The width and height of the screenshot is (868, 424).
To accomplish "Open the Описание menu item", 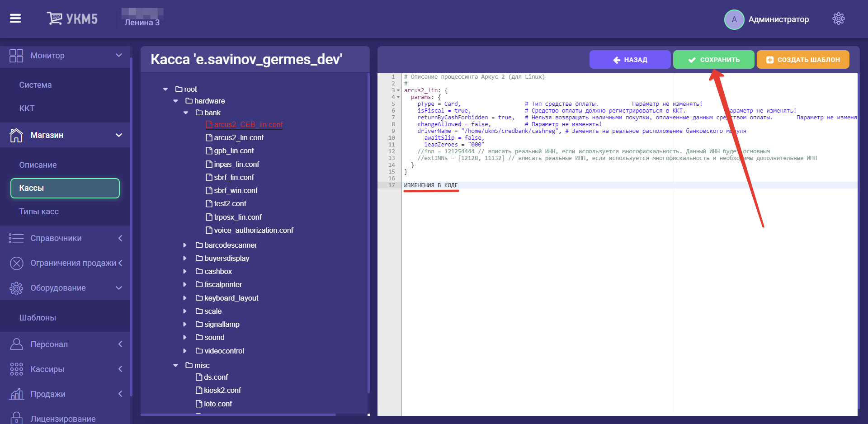I will pyautogui.click(x=38, y=165).
